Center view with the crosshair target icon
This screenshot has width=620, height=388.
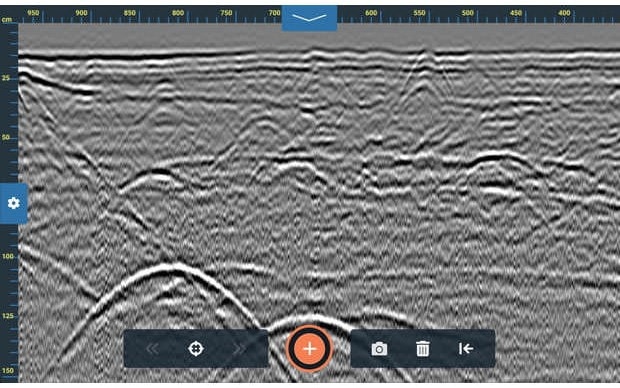196,348
